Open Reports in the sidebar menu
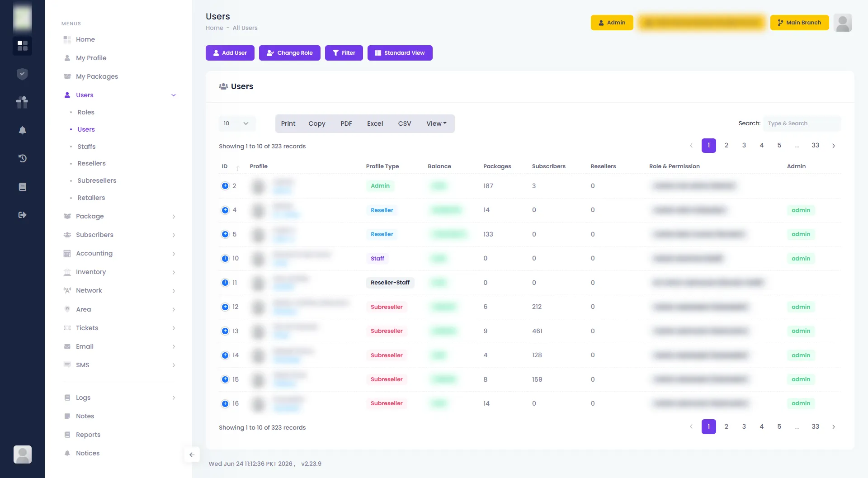Screen dimensions: 868x478 (88, 435)
